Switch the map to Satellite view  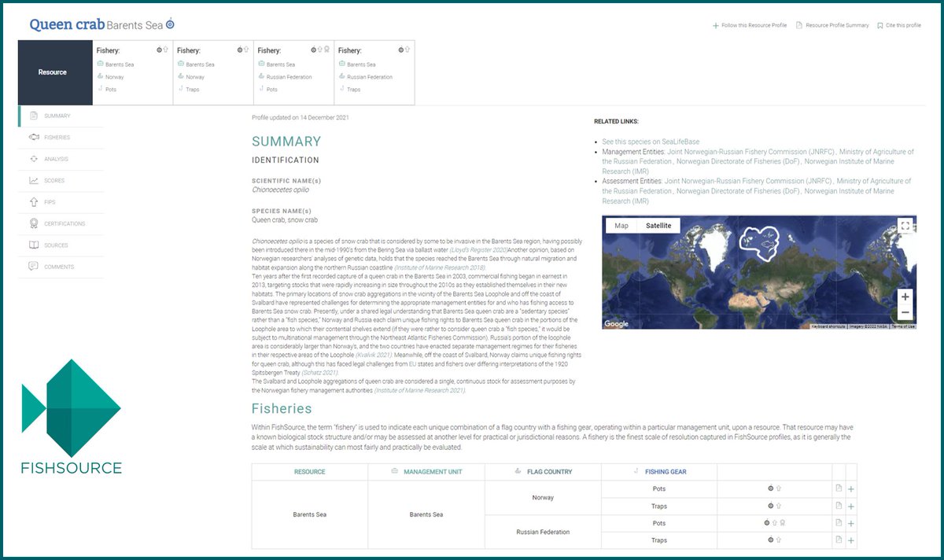[658, 226]
